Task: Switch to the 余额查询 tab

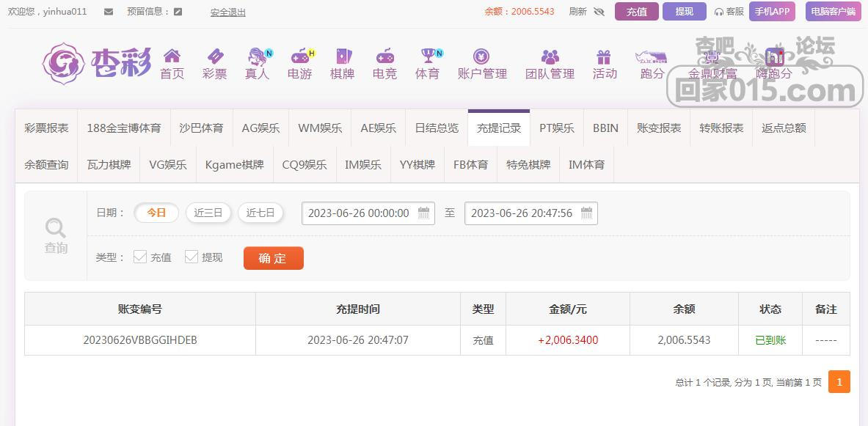Action: [46, 164]
